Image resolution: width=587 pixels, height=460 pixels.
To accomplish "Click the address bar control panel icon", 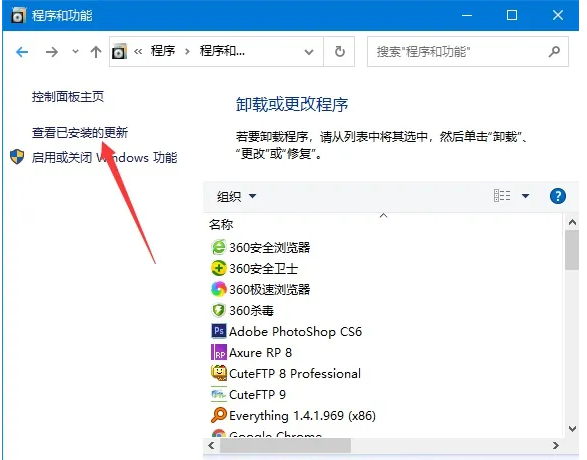I will click(x=119, y=51).
